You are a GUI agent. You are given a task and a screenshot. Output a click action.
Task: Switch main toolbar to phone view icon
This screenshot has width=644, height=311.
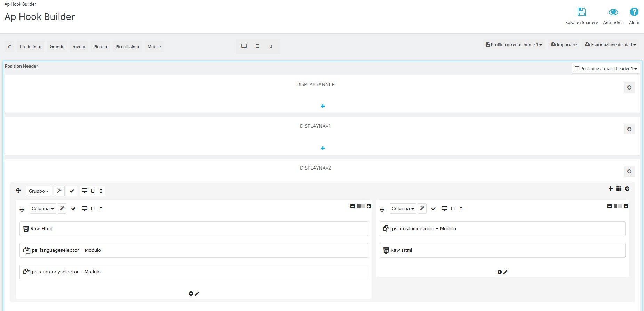click(x=271, y=46)
